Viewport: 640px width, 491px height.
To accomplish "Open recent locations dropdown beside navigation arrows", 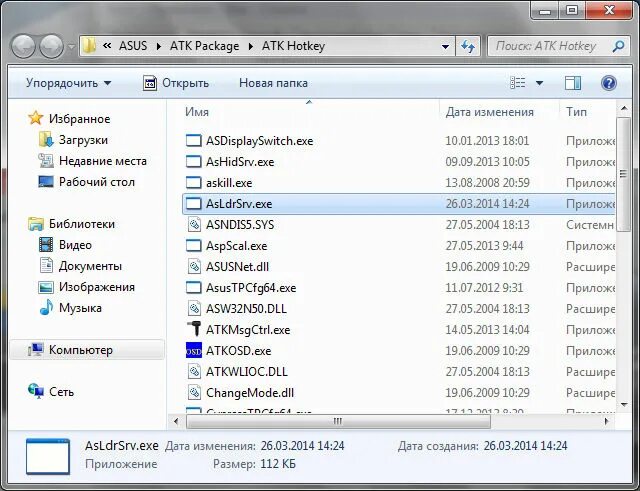I will click(71, 47).
